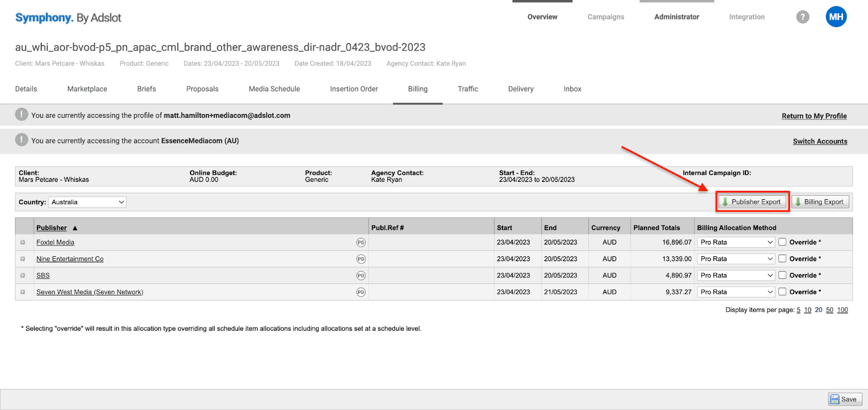
Task: Open the Campaigns top menu
Action: [x=606, y=17]
